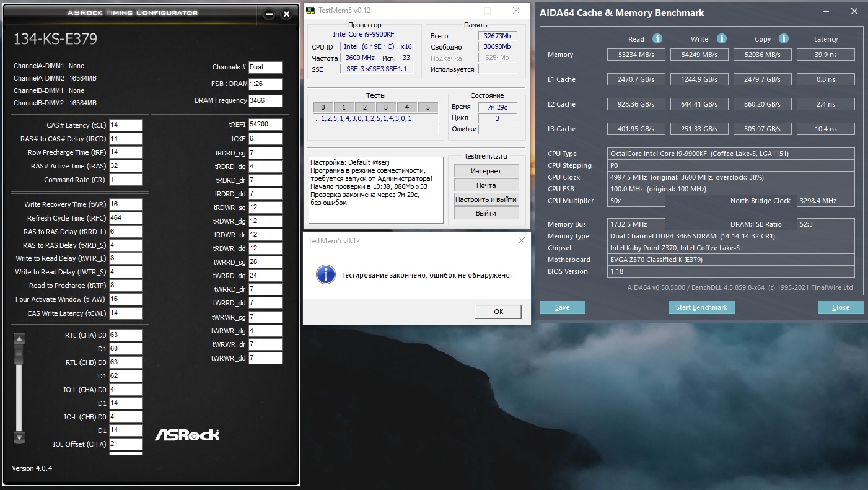Click the scroll-down arrow in ASRock RTL panel

tap(19, 437)
